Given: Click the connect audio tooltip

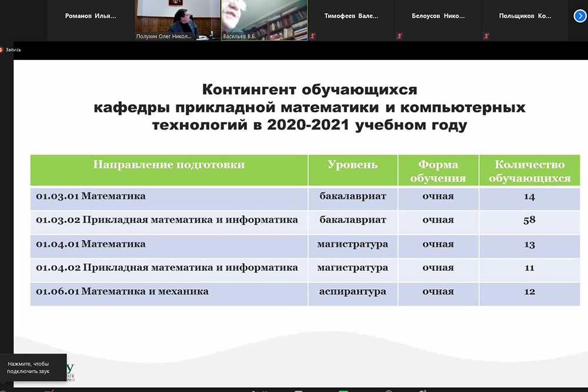Looking at the screenshot, I should 33,368.
